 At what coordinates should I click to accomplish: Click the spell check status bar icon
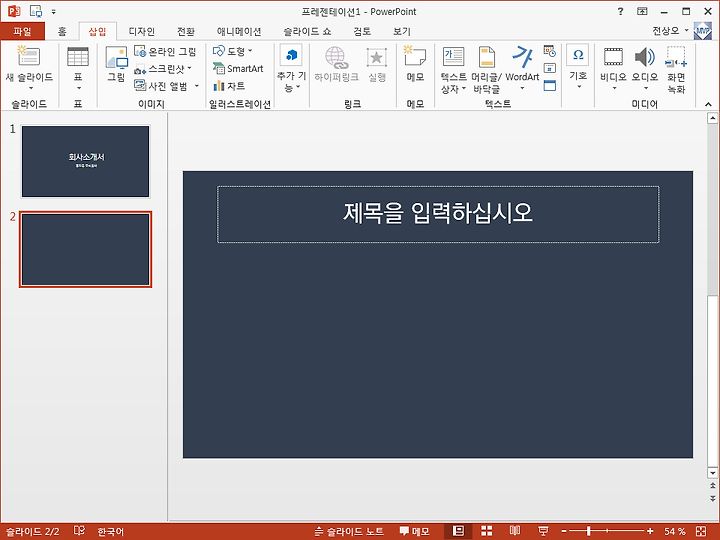pyautogui.click(x=79, y=531)
